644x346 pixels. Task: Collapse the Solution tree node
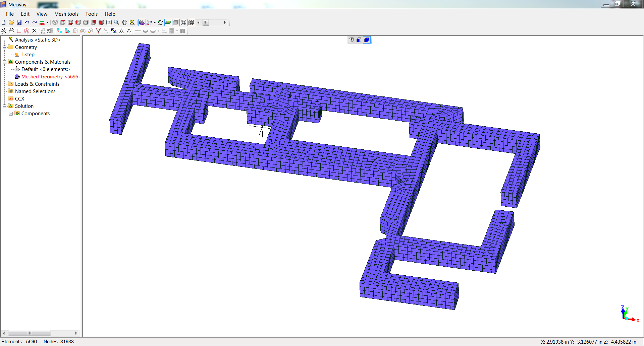5,106
